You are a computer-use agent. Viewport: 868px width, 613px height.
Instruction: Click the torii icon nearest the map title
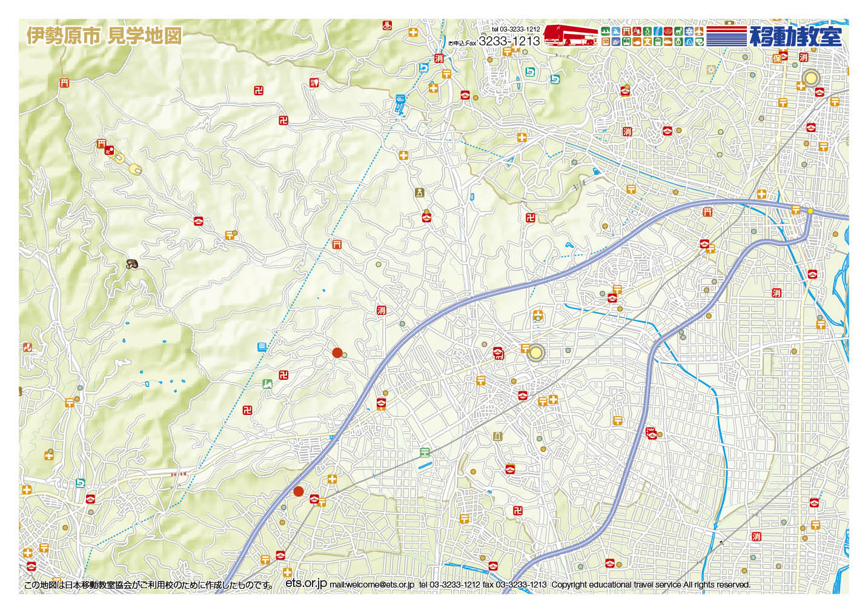point(64,83)
